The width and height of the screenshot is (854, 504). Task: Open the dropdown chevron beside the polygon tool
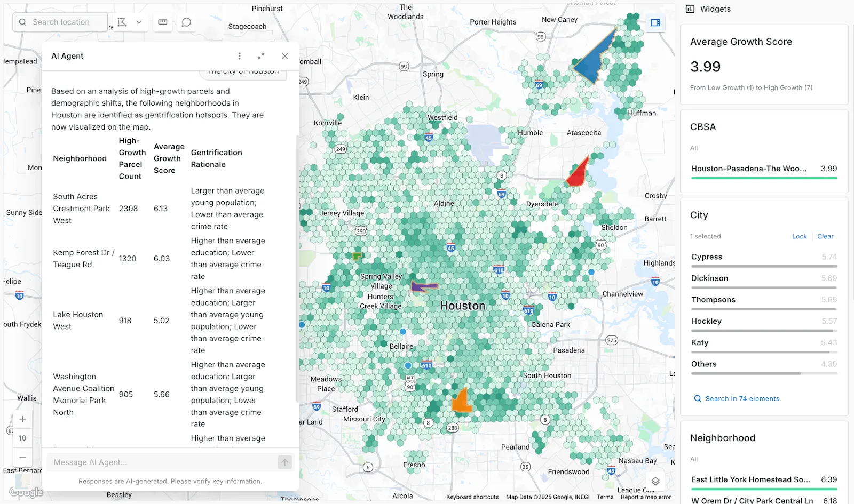(138, 22)
